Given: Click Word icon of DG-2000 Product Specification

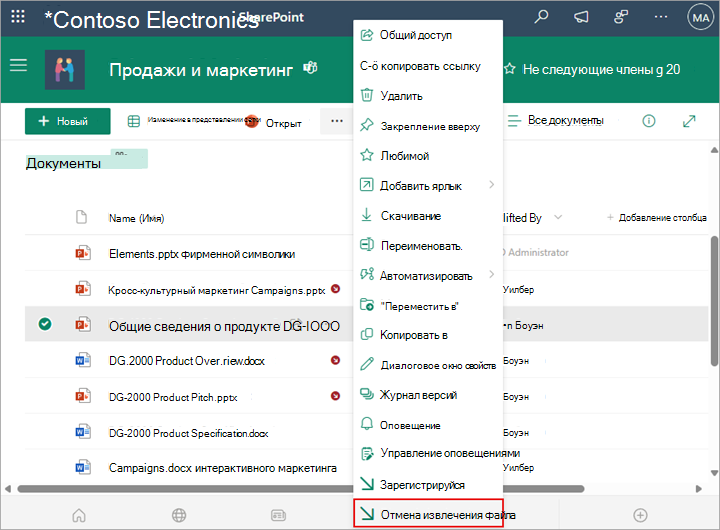Looking at the screenshot, I should point(83,432).
